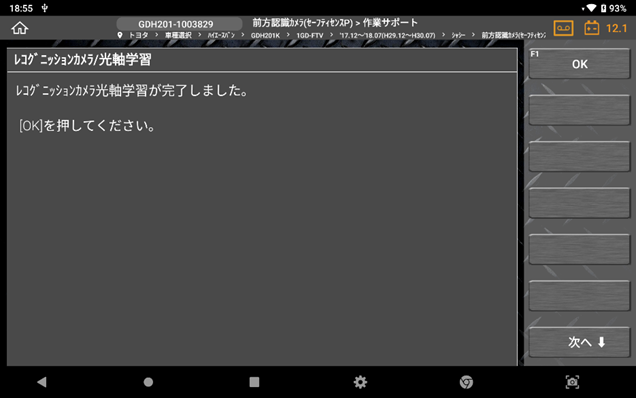Take screenshot with camera capture icon
636x398 pixels.
pos(572,382)
